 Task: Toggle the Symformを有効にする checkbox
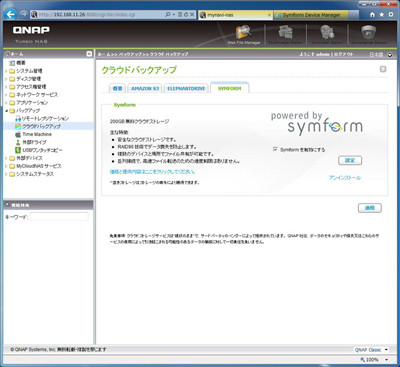click(x=275, y=149)
